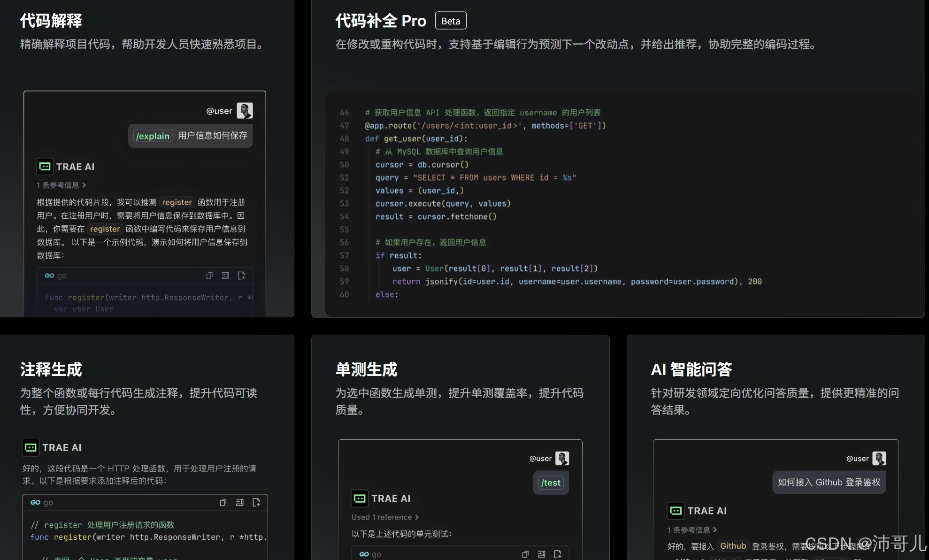The height and width of the screenshot is (560, 929).
Task: Click the Go language icon in 注释生成 code block
Action: point(35,502)
